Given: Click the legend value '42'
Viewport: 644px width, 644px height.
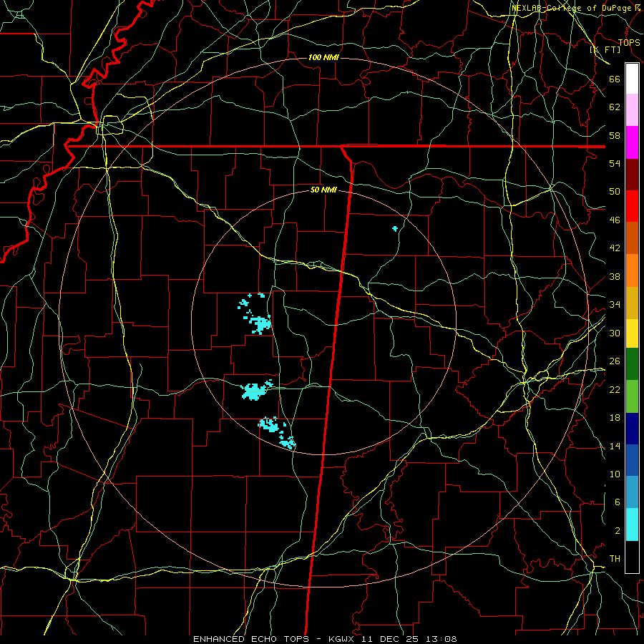Looking at the screenshot, I should coord(615,248).
